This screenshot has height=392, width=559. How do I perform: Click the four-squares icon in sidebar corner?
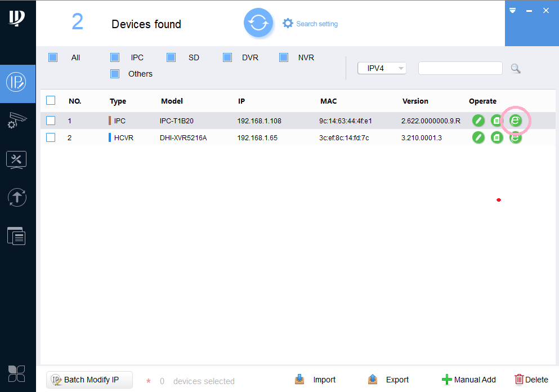click(16, 374)
